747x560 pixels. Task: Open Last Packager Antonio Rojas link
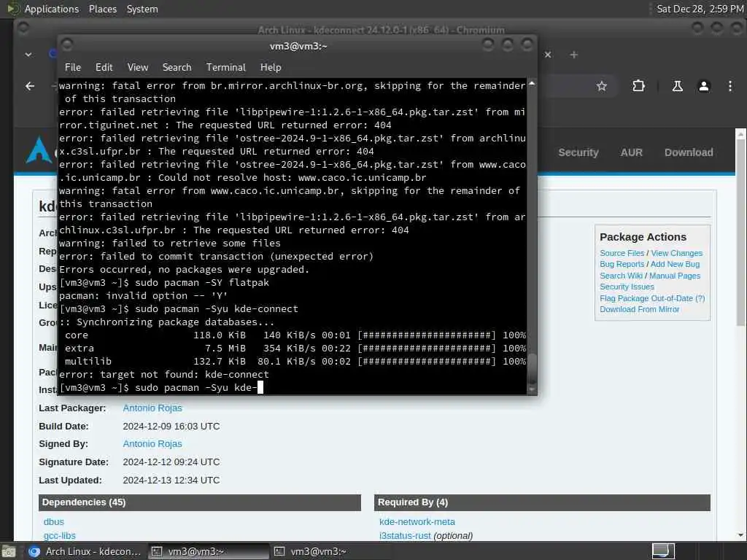click(x=152, y=408)
